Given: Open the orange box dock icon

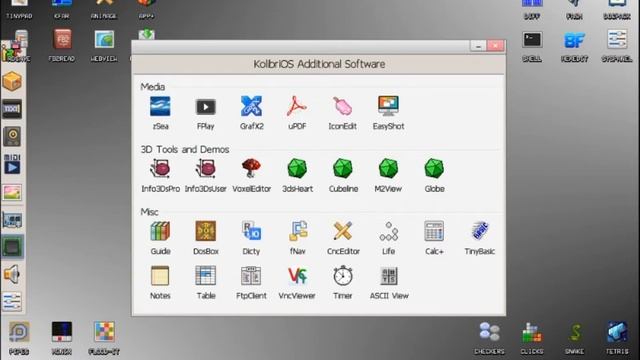Looking at the screenshot, I should point(12,81).
